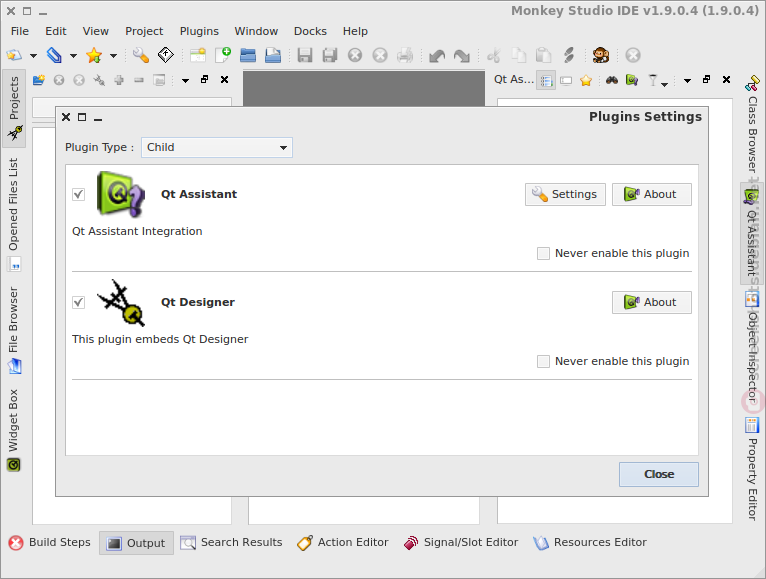Click the save-as blue folder document icon
Screen dimensions: 766x579
[273, 55]
